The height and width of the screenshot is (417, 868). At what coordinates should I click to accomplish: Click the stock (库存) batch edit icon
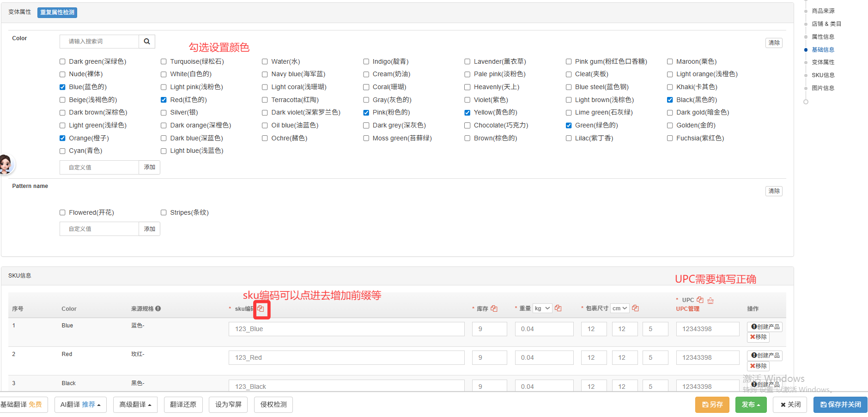494,308
